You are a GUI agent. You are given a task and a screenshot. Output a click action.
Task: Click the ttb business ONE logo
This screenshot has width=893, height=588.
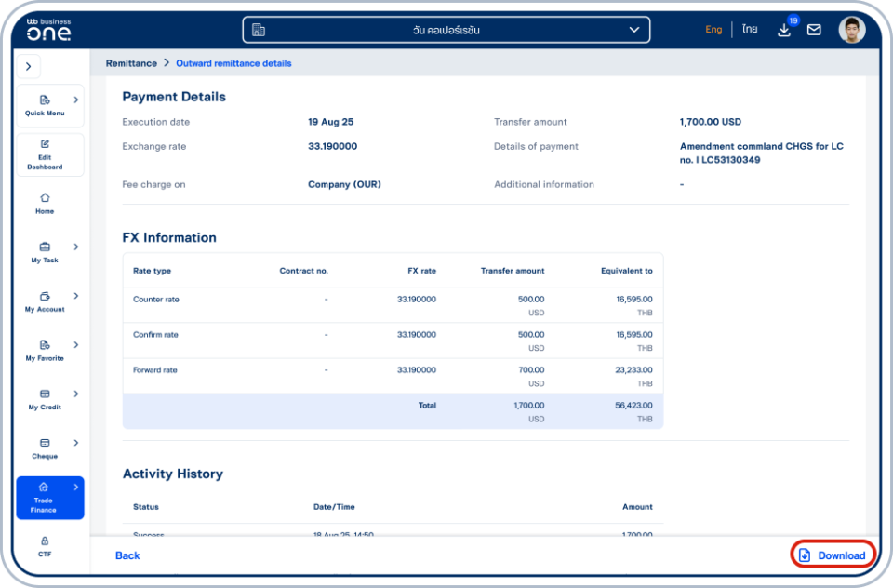(x=48, y=30)
